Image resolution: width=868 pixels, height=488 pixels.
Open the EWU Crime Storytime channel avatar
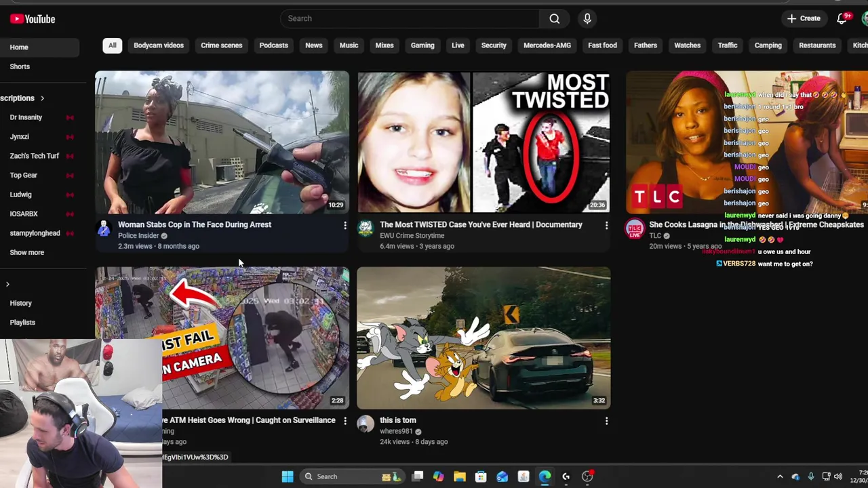tap(365, 228)
